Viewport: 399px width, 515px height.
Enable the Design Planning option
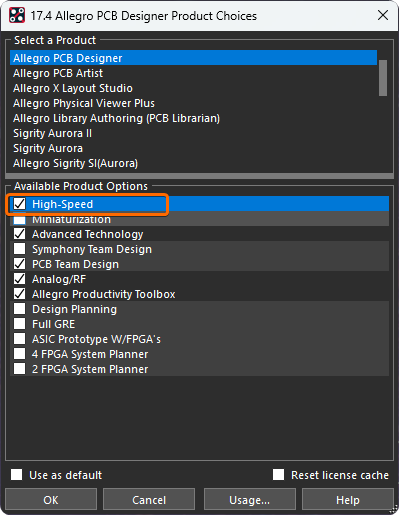[x=20, y=309]
